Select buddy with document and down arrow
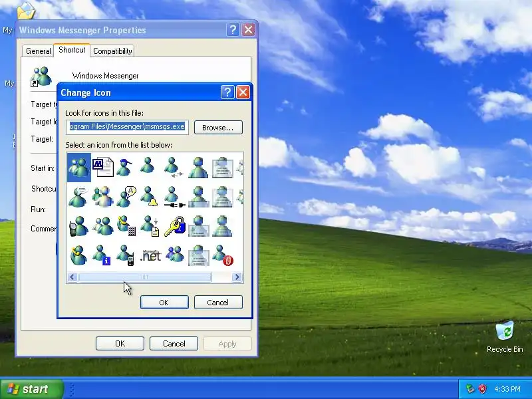The width and height of the screenshot is (532, 399). [150, 226]
